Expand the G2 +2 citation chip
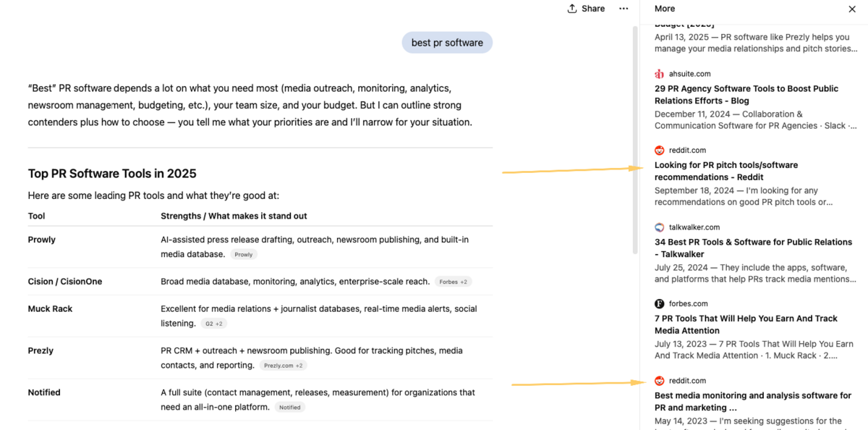Image resolution: width=868 pixels, height=430 pixels. click(213, 324)
